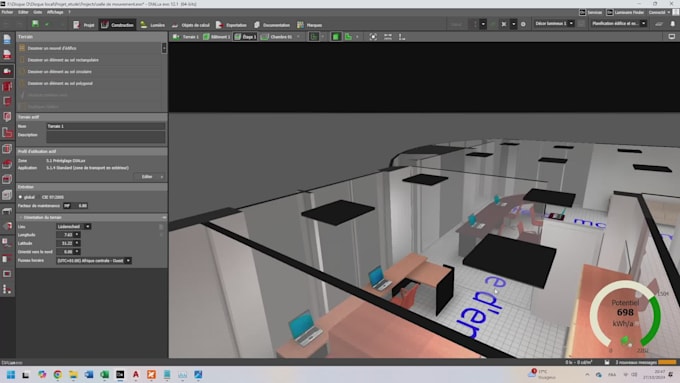The image size is (680, 383).
Task: Open Google Chrome from the Windows taskbar
Action: 57,374
